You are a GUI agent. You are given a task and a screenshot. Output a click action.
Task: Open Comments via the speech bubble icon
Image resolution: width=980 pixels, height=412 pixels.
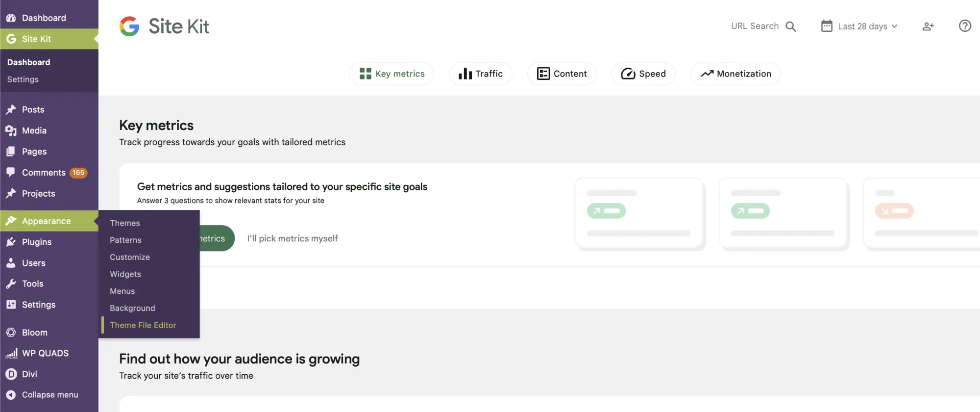tap(11, 172)
